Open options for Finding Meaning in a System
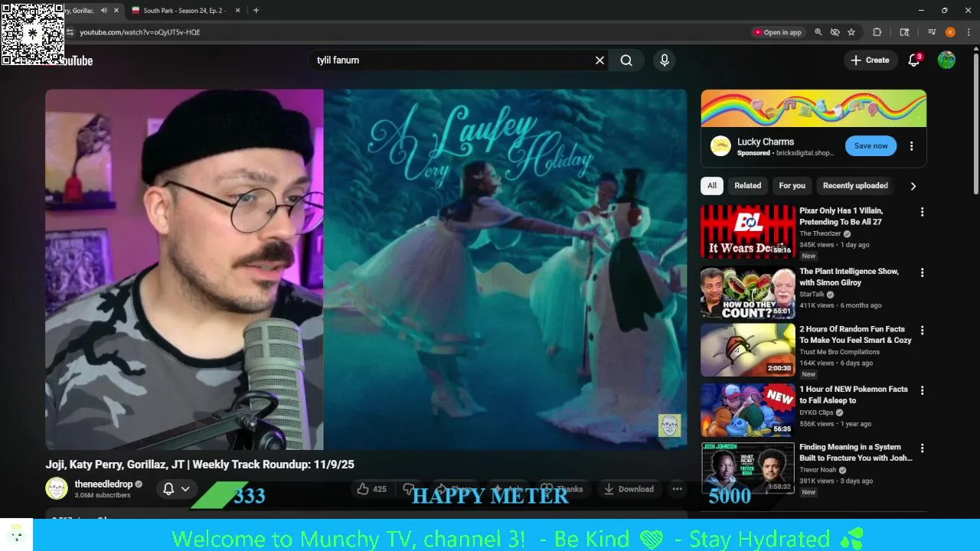980x551 pixels. 922,448
